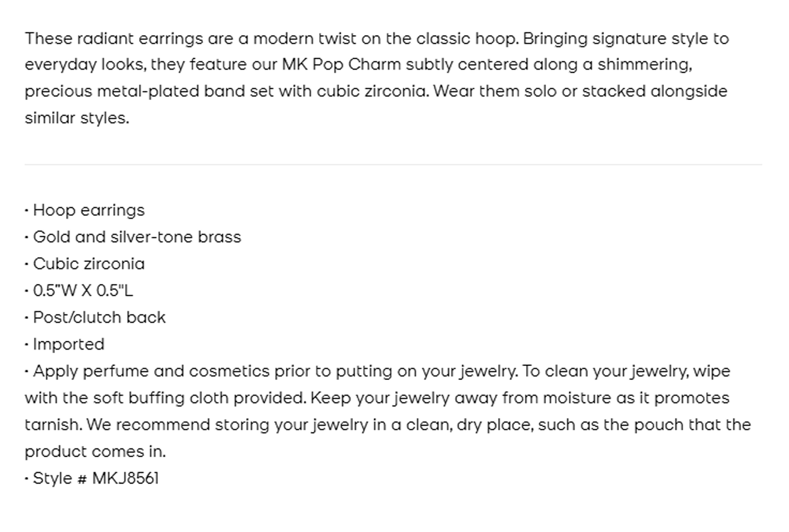This screenshot has height=532, width=789.
Task: Click the "Hoop earrings" bullet text
Action: point(88,210)
